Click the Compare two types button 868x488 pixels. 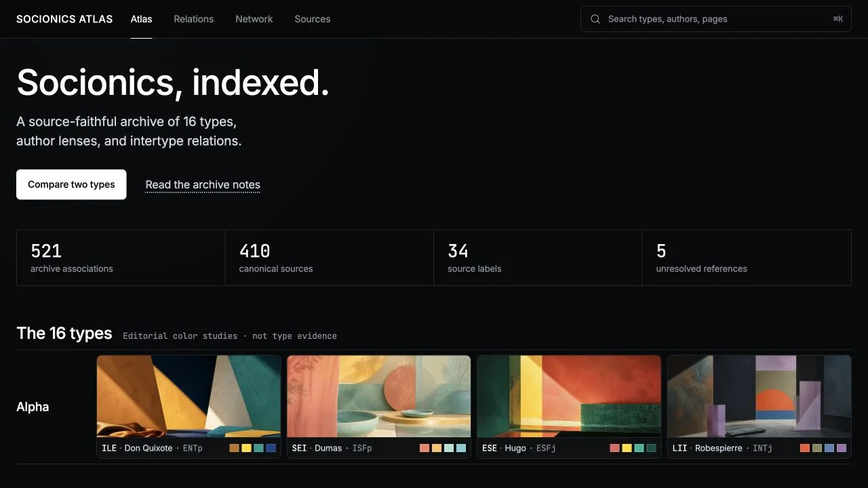coord(71,184)
